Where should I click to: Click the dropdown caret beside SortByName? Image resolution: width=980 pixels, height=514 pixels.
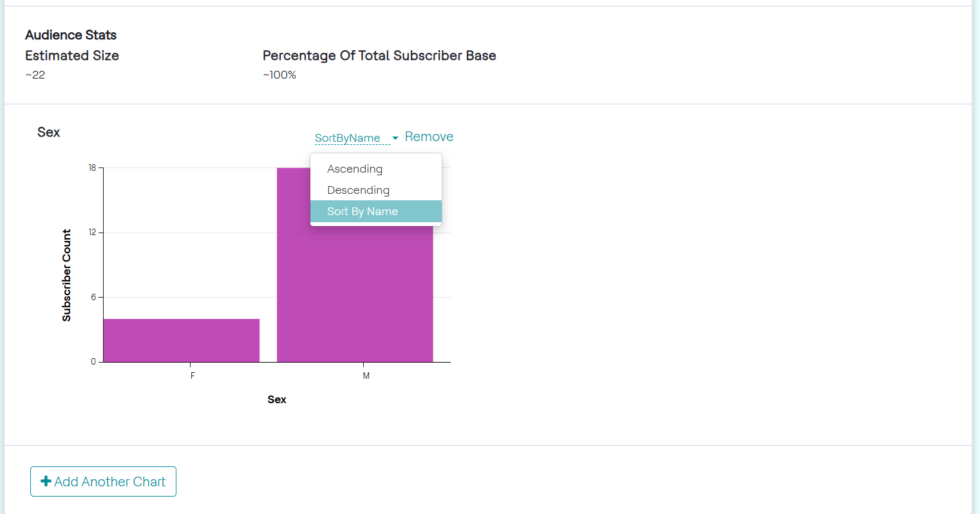tap(395, 138)
